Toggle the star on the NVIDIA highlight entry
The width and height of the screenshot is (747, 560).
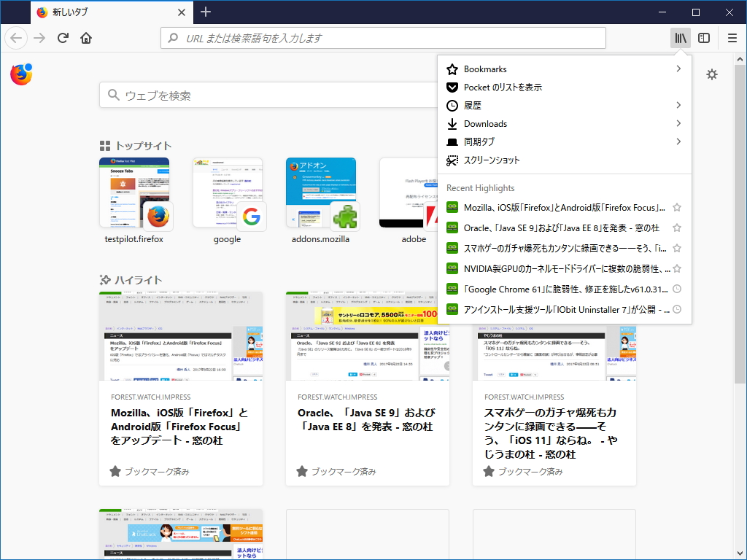tap(676, 268)
